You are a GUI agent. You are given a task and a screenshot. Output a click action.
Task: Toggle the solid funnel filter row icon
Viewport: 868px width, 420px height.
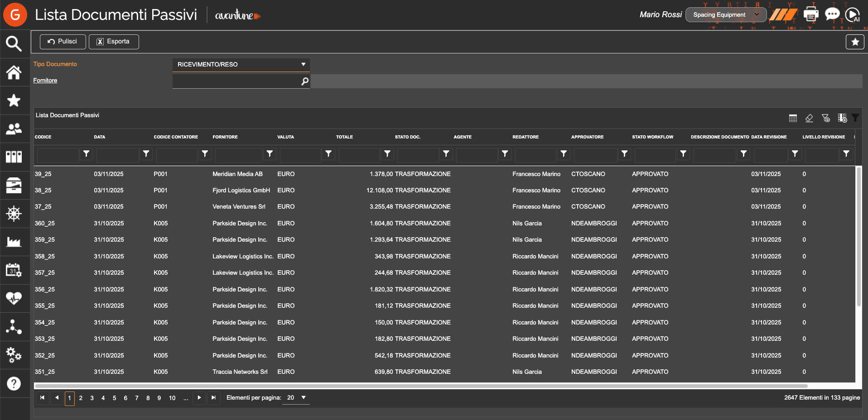(x=855, y=118)
